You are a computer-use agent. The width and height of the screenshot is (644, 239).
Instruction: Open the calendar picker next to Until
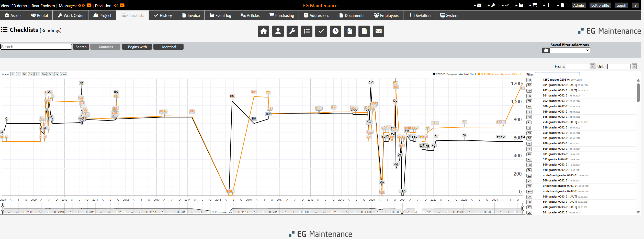[634, 67]
